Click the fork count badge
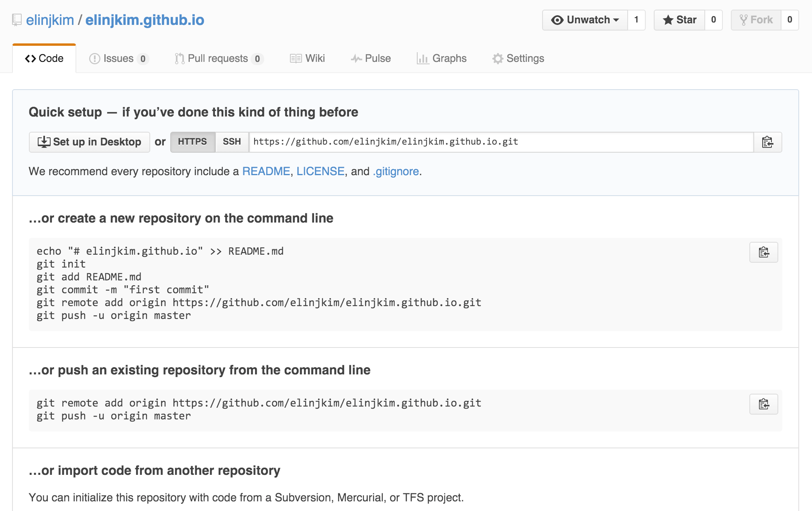The height and width of the screenshot is (511, 812). pyautogui.click(x=790, y=19)
